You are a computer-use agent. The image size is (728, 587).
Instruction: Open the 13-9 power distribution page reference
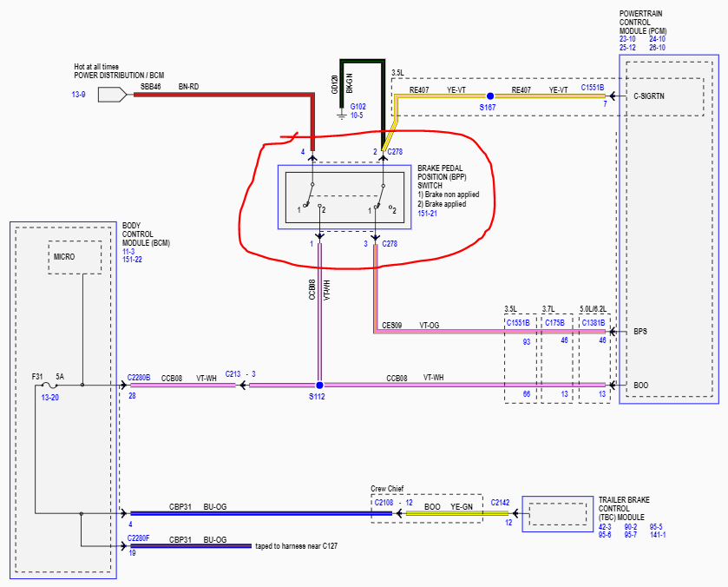click(80, 92)
